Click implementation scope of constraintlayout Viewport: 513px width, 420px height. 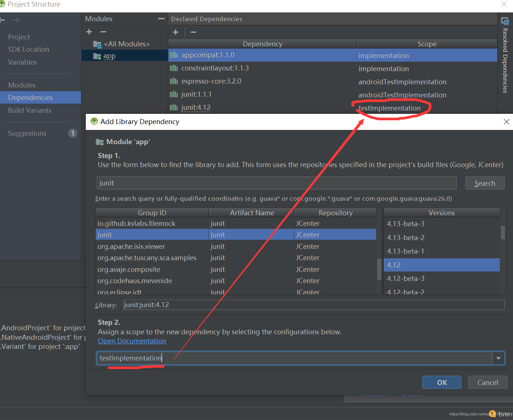point(384,69)
